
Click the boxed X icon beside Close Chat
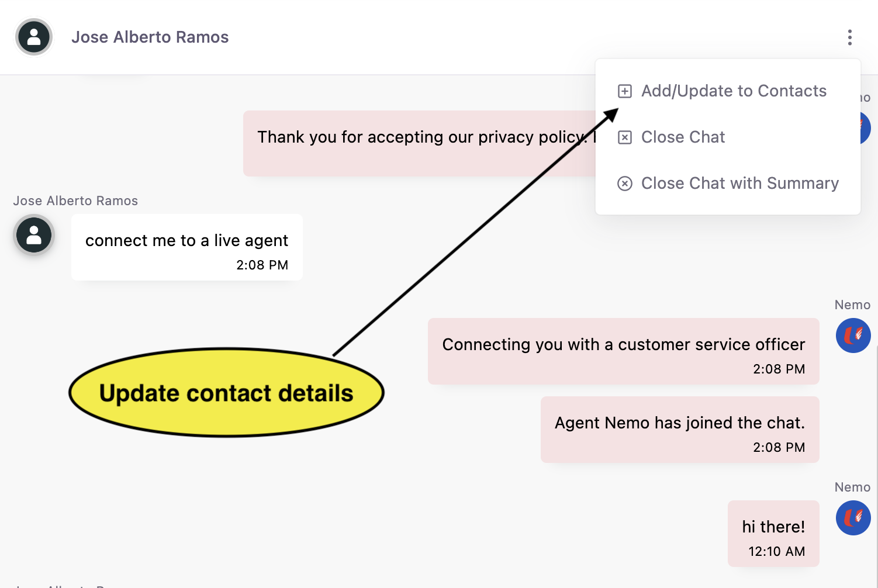(625, 137)
